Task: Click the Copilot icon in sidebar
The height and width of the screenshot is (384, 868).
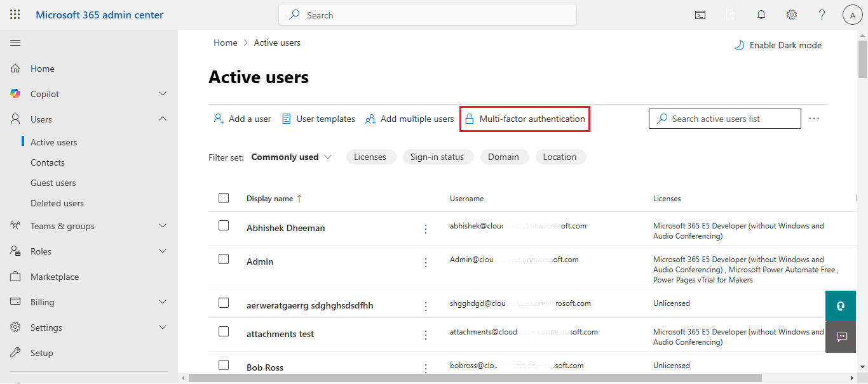Action: [x=16, y=94]
